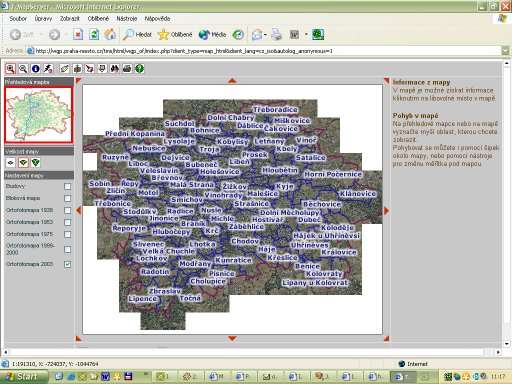Enable the Ortofotomapa 1953 layer checkbox

click(68, 222)
